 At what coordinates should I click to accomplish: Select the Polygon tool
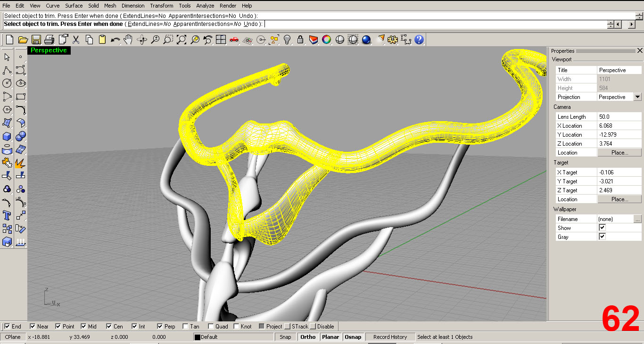click(x=7, y=110)
